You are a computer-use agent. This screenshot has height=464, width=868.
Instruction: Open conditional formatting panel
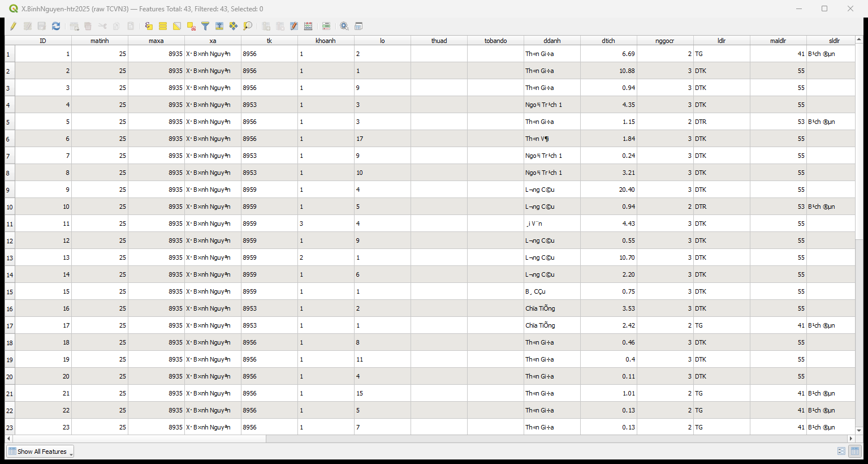click(x=326, y=26)
